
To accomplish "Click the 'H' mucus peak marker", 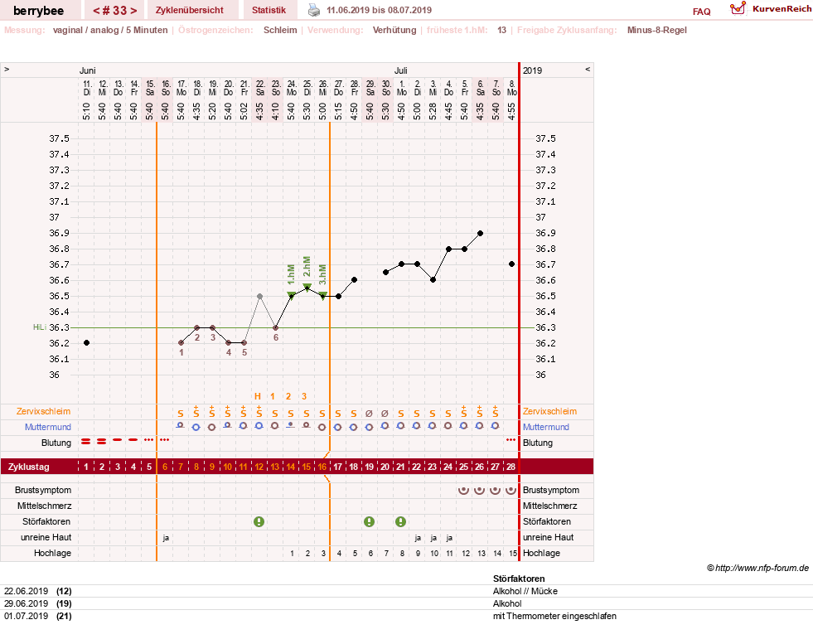I will pos(257,396).
